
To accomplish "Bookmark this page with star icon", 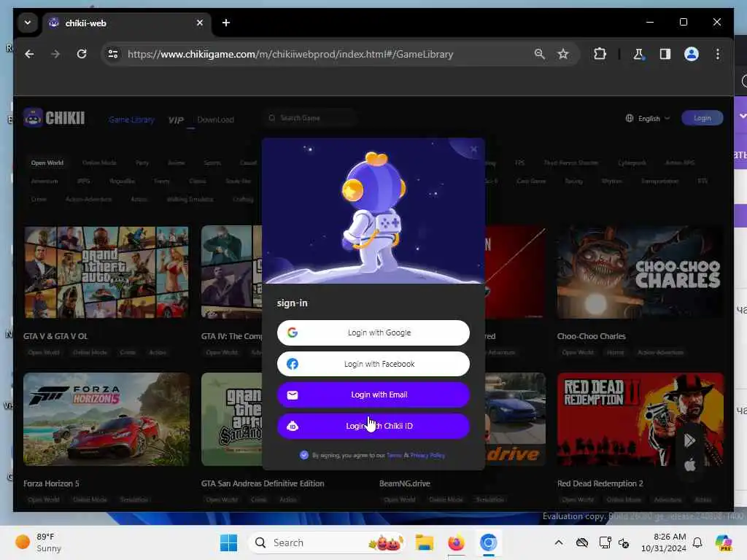I will (563, 54).
